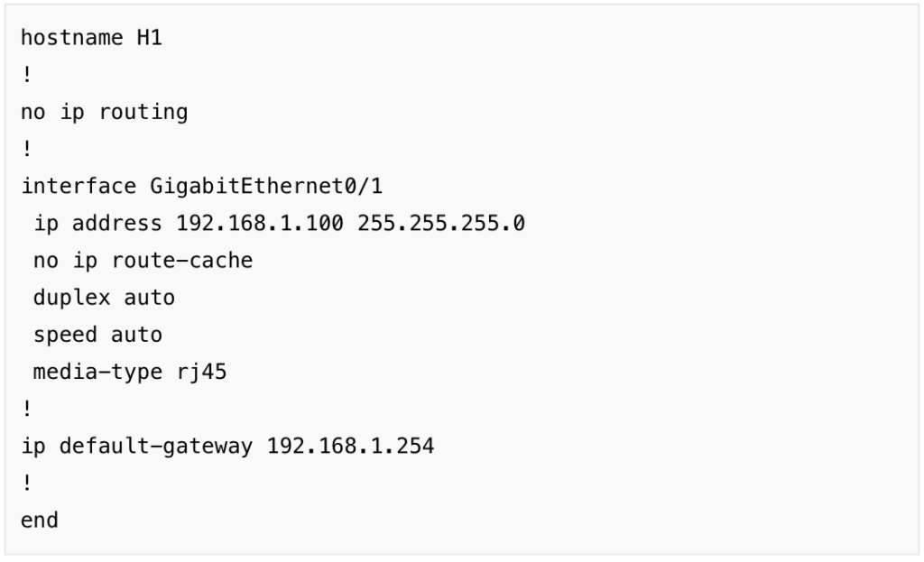Click "auto" on the duplex line
924x562 pixels.
coord(149,298)
